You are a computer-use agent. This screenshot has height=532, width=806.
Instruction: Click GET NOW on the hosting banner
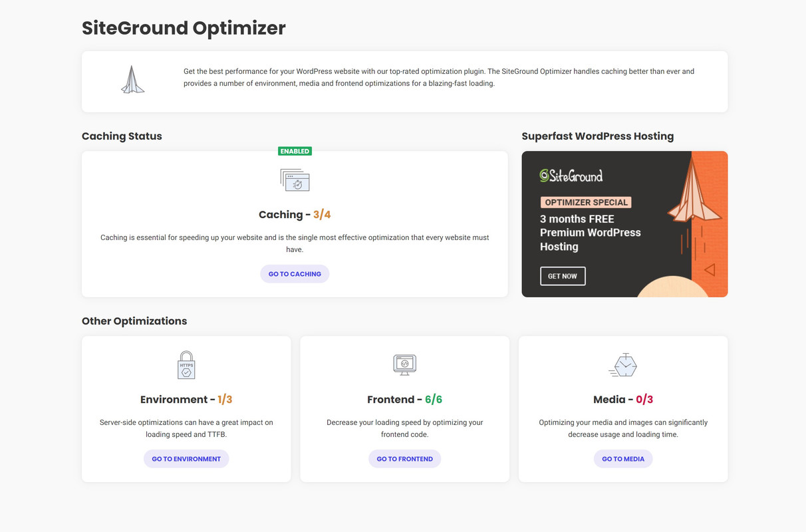point(563,276)
